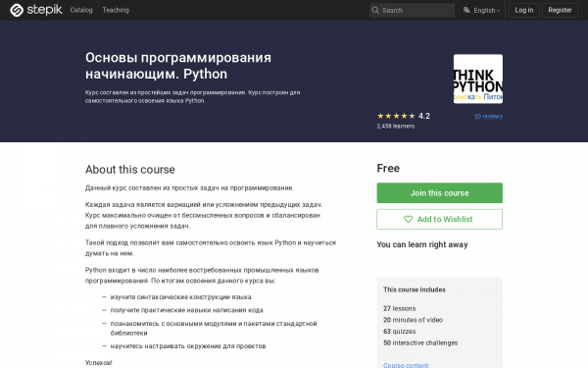The width and height of the screenshot is (588, 368).
Task: Click This course includes heading
Action: point(415,289)
